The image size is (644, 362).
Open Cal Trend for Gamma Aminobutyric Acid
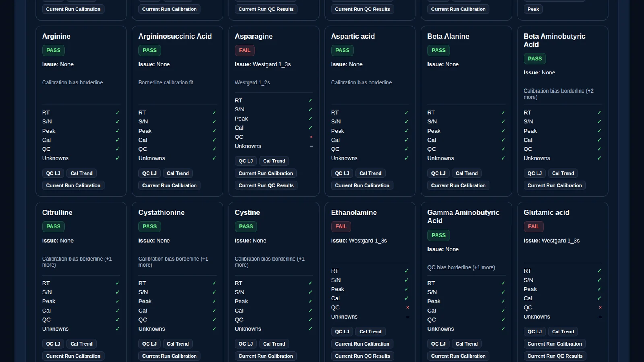tap(466, 344)
